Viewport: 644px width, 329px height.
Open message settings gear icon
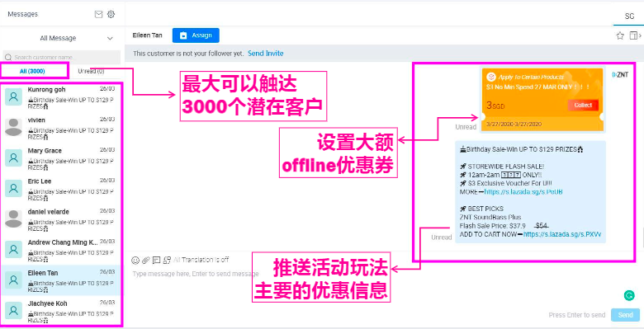point(111,14)
